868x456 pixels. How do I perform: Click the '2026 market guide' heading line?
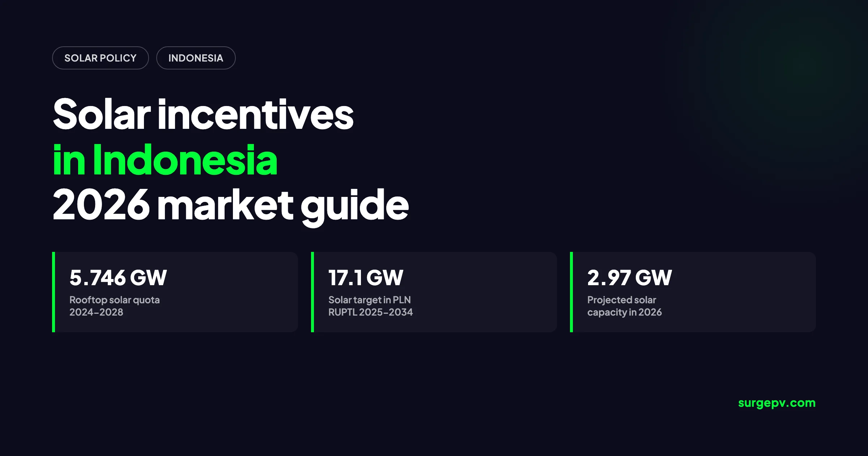[231, 205]
